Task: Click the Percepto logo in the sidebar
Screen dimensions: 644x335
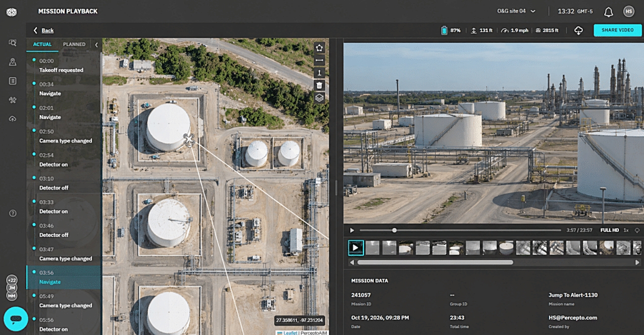Action: (x=12, y=12)
